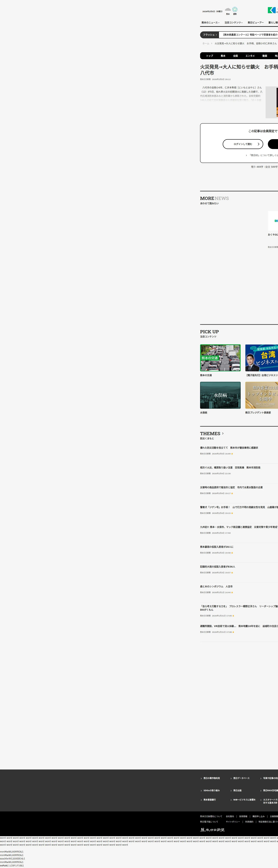278x868 pixels.
Task: Click the chevron beside フラッシュ label
Action: tap(216, 35)
